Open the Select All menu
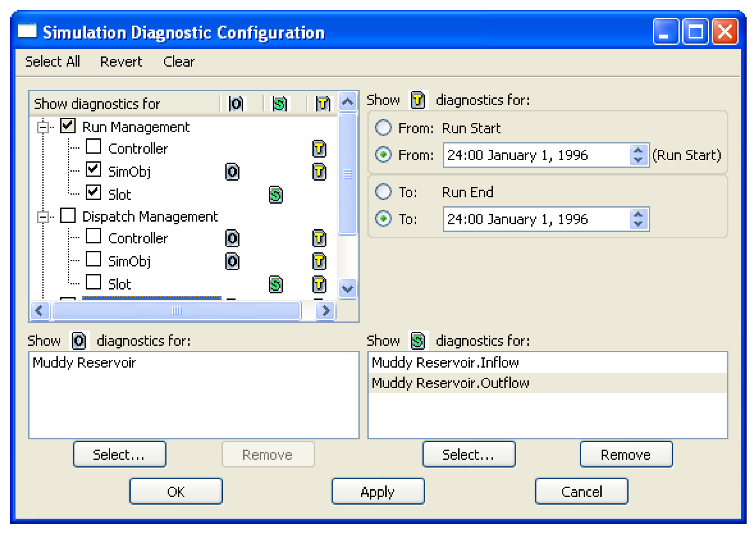 click(x=52, y=62)
